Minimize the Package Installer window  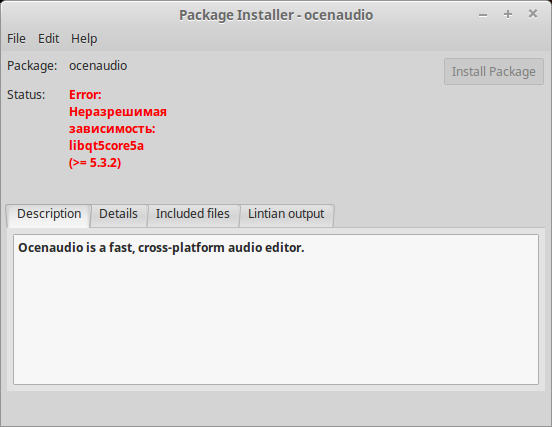483,15
